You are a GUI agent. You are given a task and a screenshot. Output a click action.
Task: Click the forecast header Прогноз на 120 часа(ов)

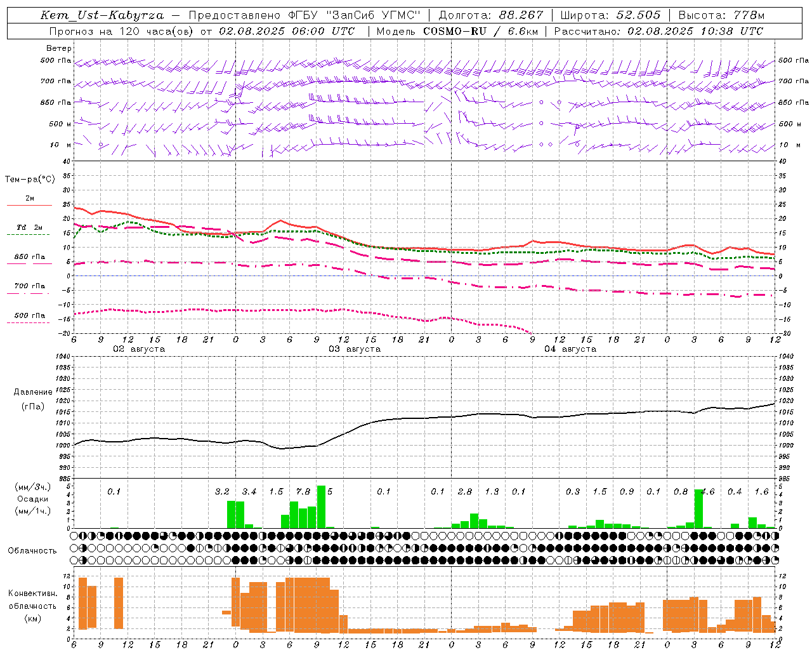pyautogui.click(x=122, y=31)
